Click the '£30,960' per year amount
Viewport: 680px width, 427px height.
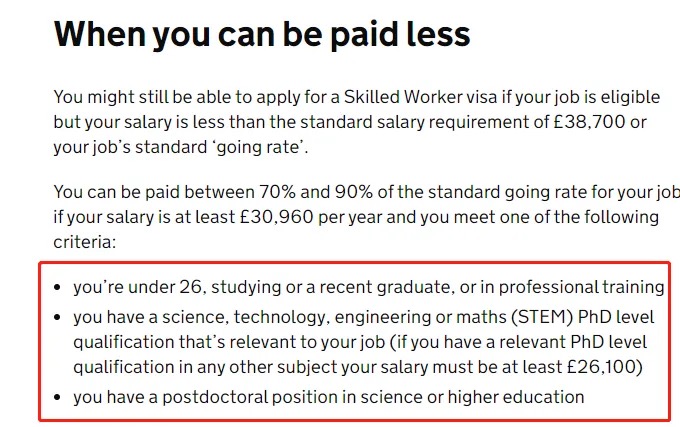click(277, 217)
